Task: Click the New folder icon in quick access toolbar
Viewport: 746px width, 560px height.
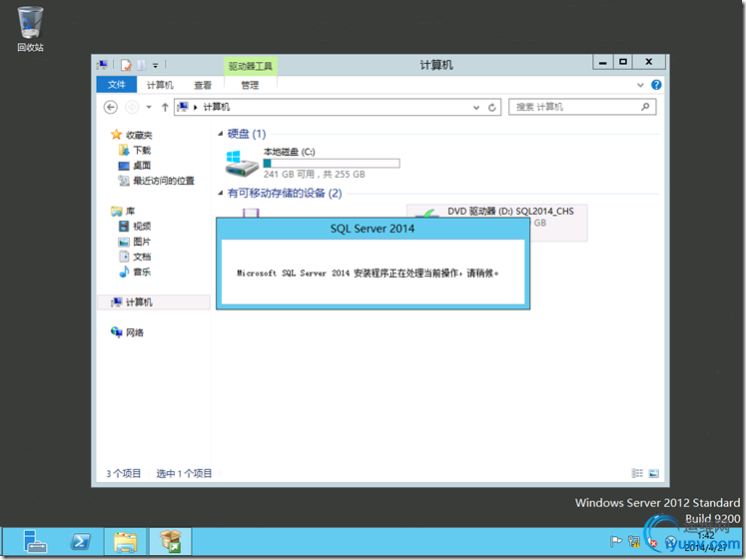Action: (141, 65)
